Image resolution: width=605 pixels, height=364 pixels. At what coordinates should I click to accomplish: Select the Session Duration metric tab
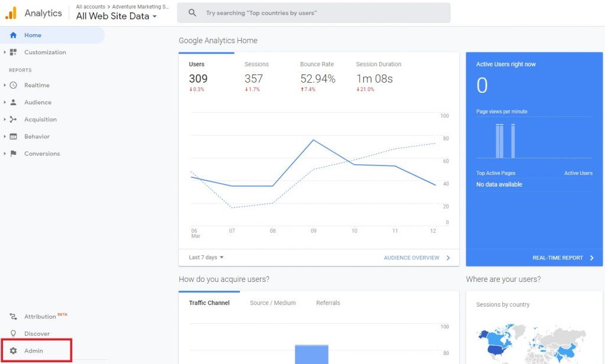pyautogui.click(x=379, y=76)
